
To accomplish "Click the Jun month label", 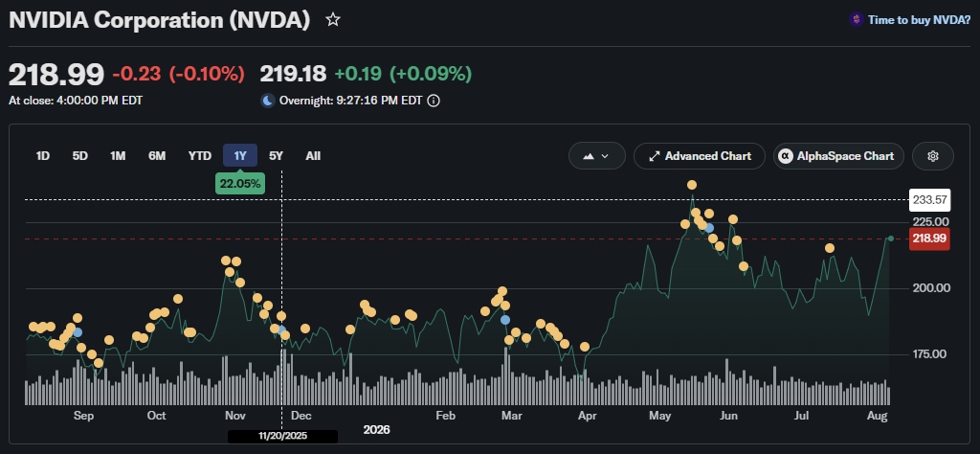I will 728,416.
